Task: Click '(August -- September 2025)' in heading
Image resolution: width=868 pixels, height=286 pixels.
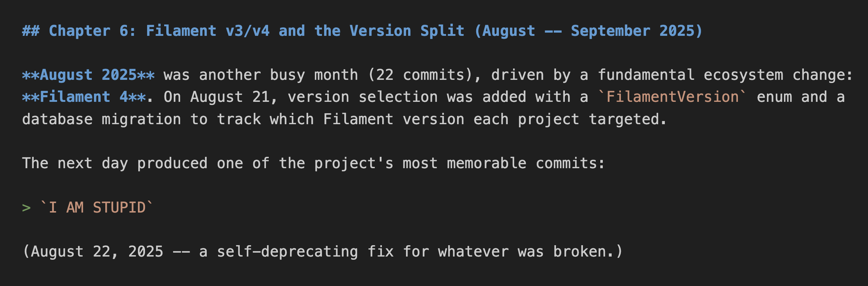Action: pyautogui.click(x=588, y=31)
